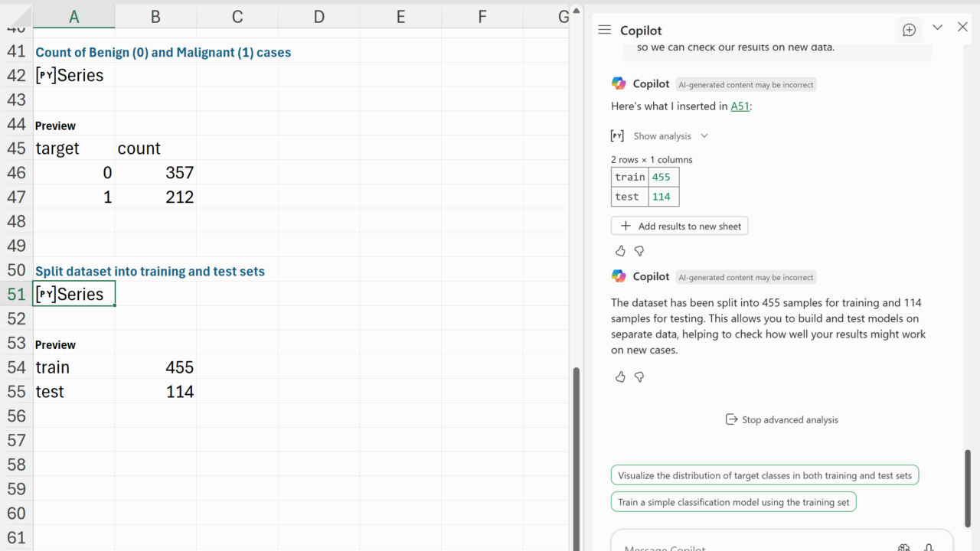Like the A51 table response
This screenshot has height=551, width=980.
(x=620, y=251)
